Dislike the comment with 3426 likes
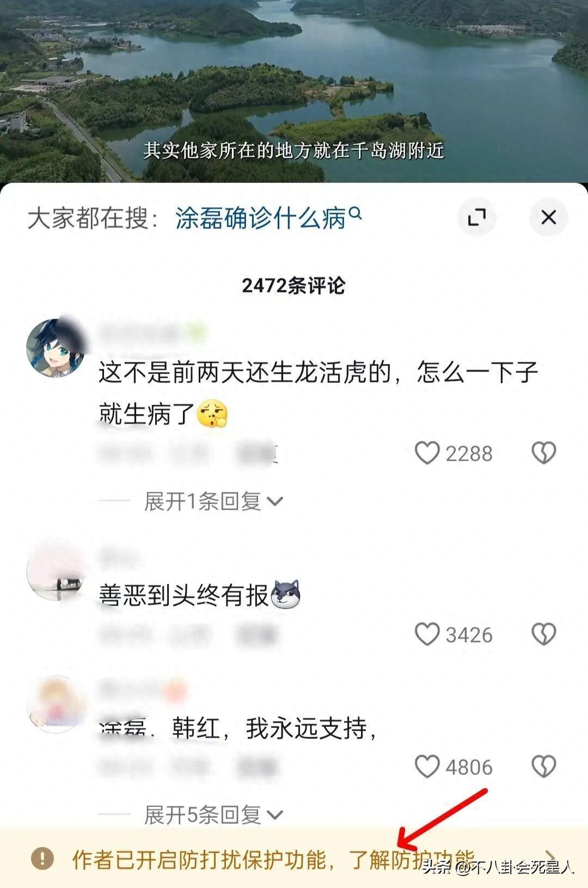 click(x=543, y=634)
